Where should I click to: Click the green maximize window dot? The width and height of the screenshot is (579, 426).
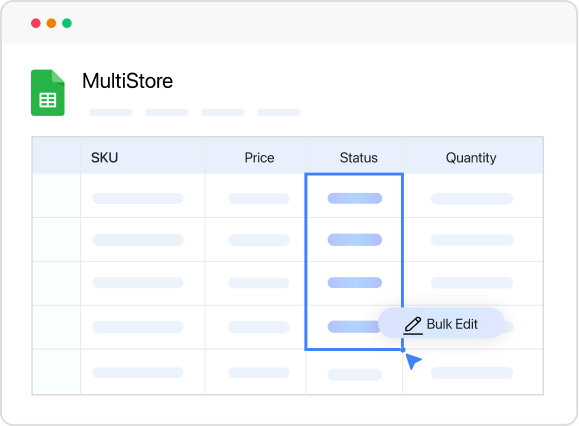click(x=67, y=23)
